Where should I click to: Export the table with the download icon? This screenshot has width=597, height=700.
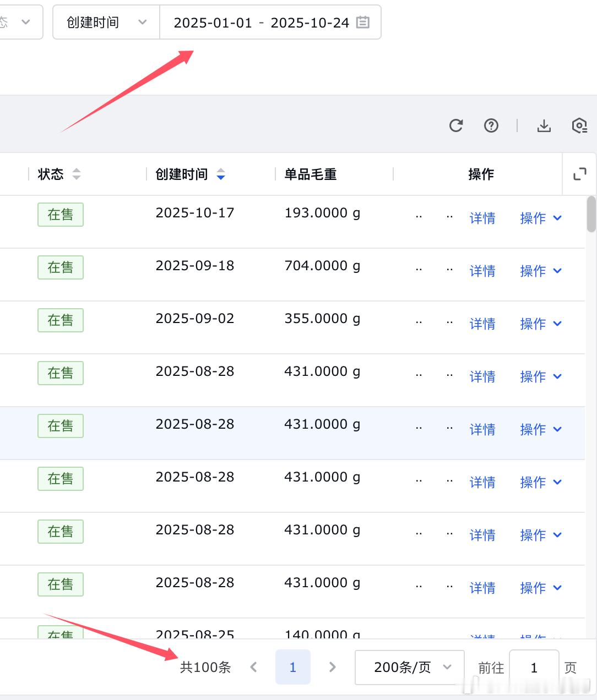pyautogui.click(x=544, y=125)
